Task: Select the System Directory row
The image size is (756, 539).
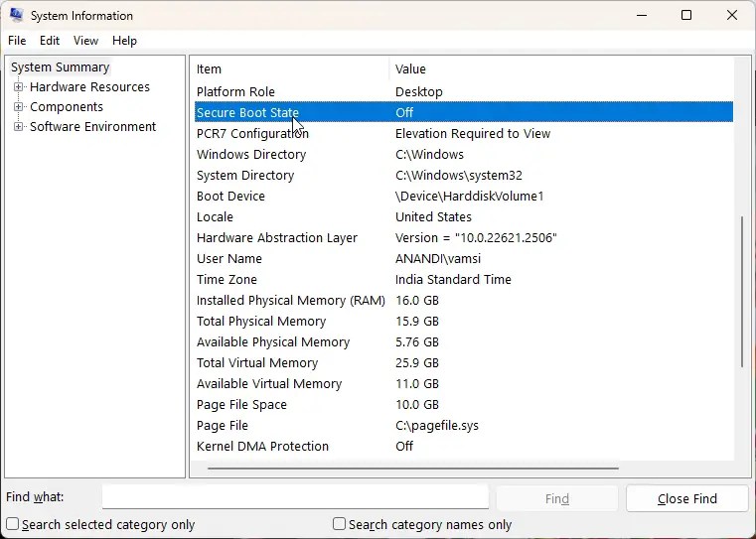Action: click(464, 175)
